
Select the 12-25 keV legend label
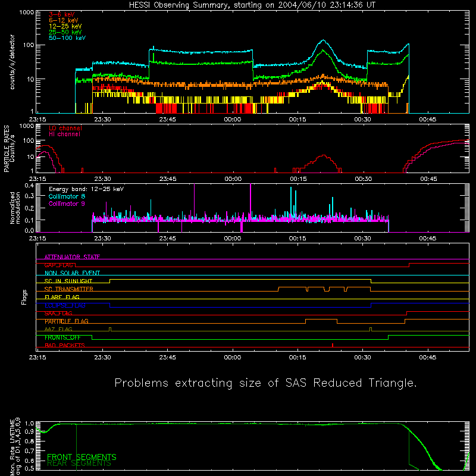click(65, 26)
